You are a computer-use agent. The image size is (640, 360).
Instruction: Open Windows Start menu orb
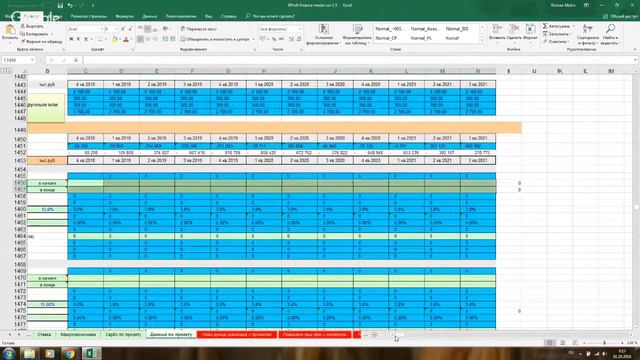(x=9, y=353)
